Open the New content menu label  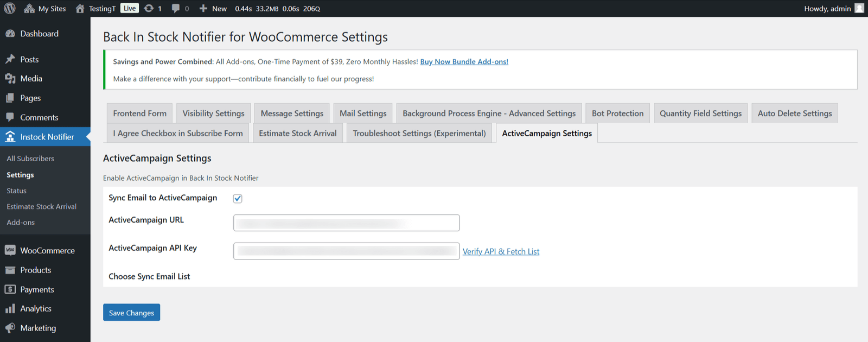click(219, 9)
